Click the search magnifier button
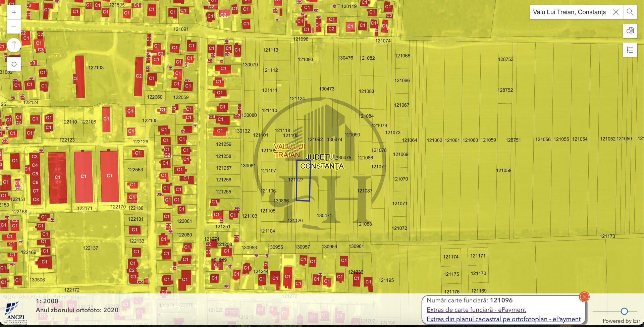This screenshot has width=644, height=327. [630, 12]
